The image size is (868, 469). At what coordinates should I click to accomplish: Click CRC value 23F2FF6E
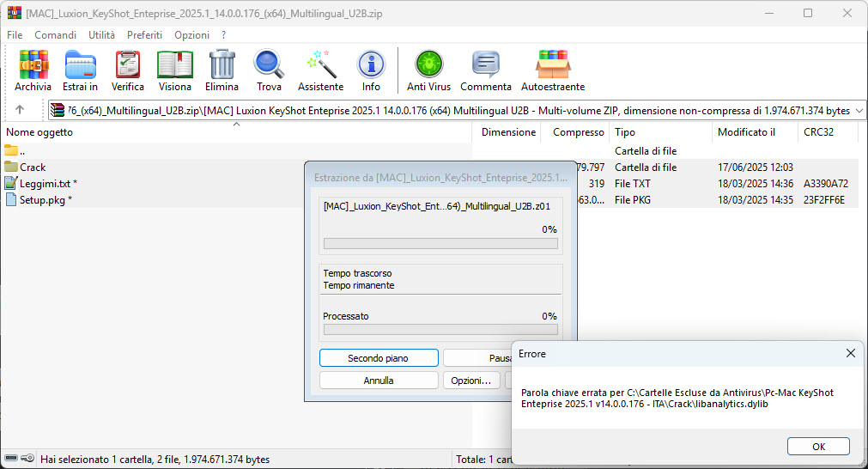click(823, 199)
